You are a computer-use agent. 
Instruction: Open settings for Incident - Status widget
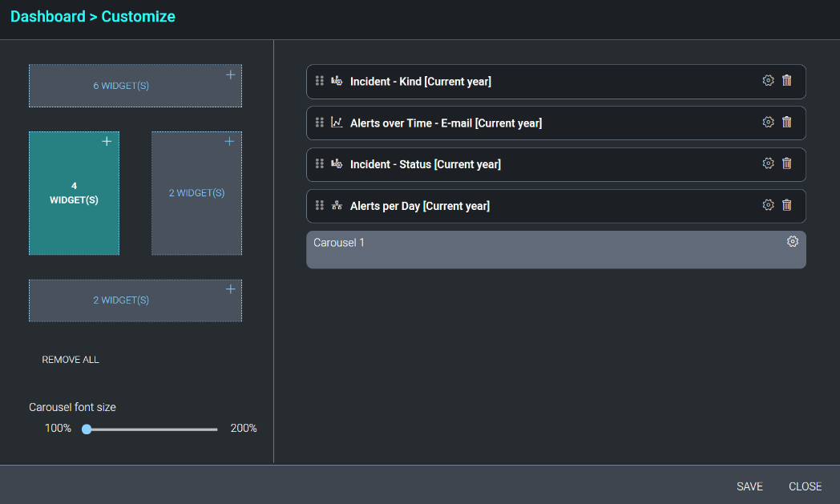tap(768, 163)
